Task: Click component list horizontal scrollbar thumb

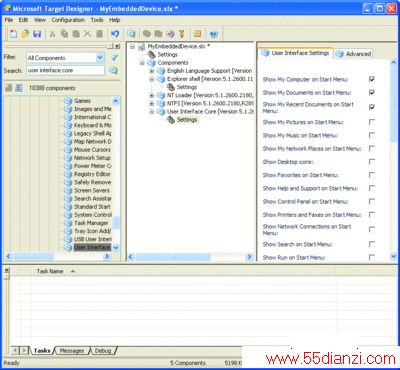Action: [x=33, y=257]
